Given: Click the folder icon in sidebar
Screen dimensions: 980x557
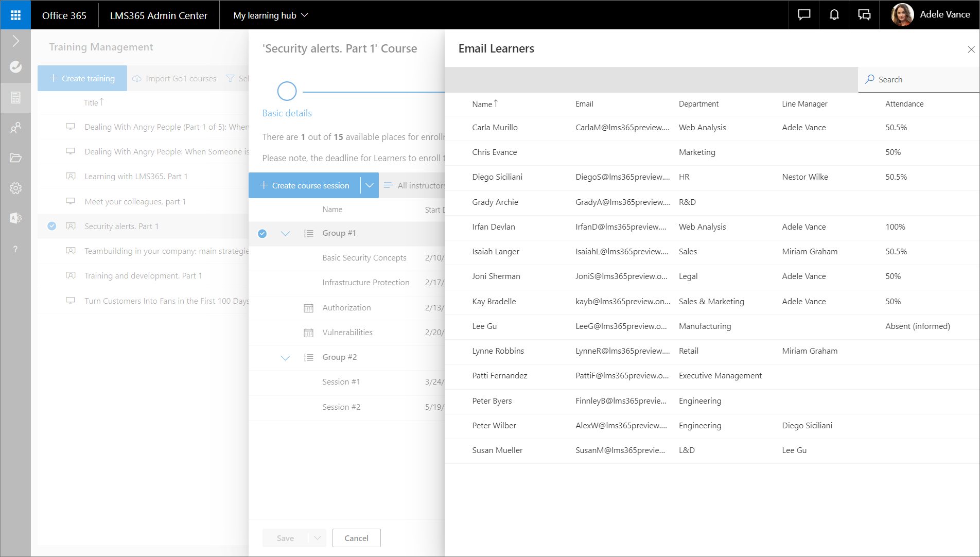Looking at the screenshot, I should [15, 158].
